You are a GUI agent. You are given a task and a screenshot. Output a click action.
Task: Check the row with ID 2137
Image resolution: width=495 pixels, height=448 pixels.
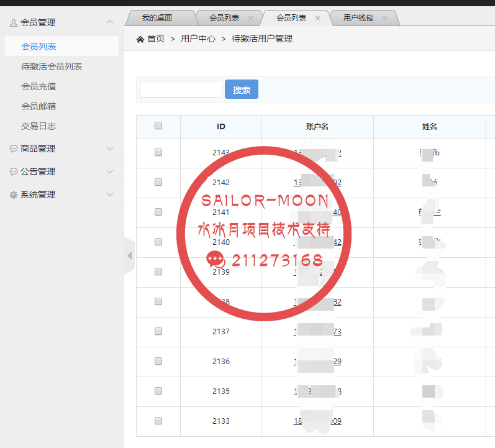[158, 331]
